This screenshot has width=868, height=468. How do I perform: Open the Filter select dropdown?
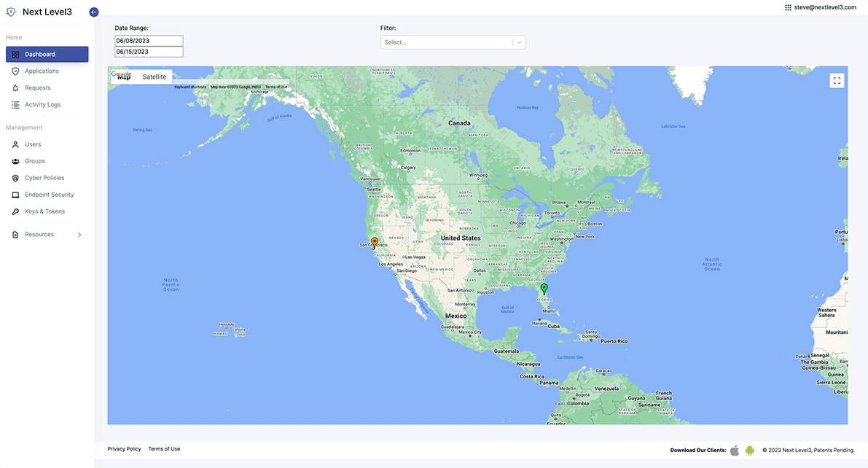[x=453, y=42]
